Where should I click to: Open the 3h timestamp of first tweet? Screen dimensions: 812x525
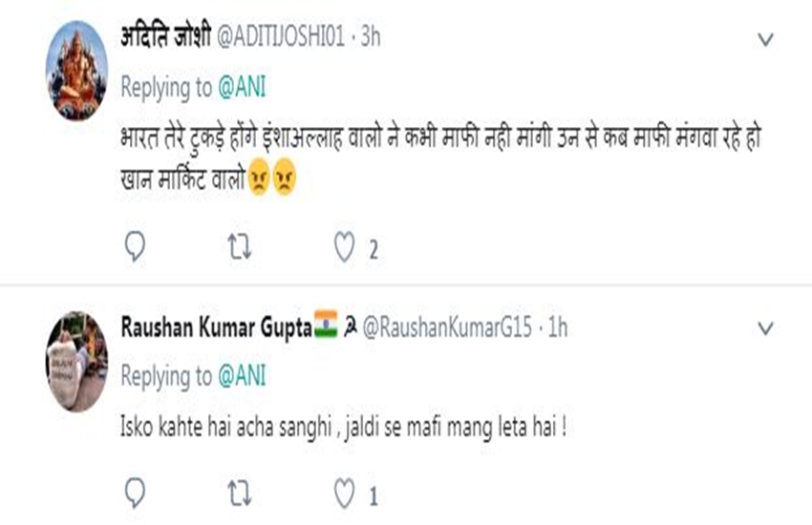(370, 38)
